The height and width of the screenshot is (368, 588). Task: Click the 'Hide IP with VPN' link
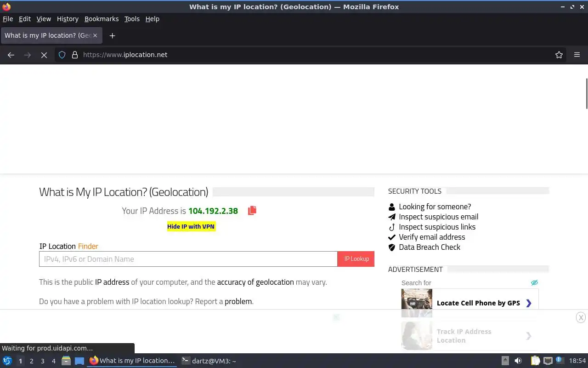[191, 226]
